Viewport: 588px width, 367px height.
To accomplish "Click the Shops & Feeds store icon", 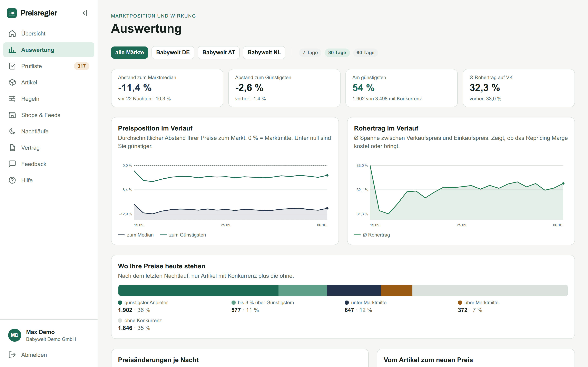I will [x=12, y=115].
